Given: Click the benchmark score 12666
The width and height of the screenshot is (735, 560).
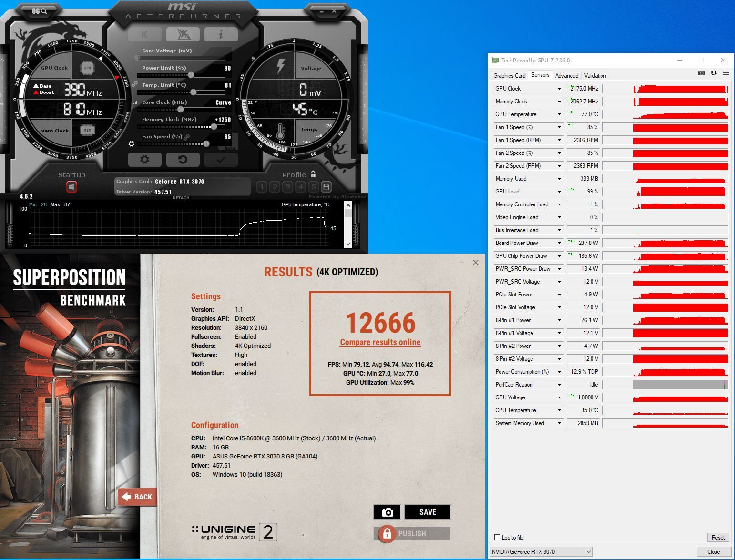Looking at the screenshot, I should coord(380,323).
